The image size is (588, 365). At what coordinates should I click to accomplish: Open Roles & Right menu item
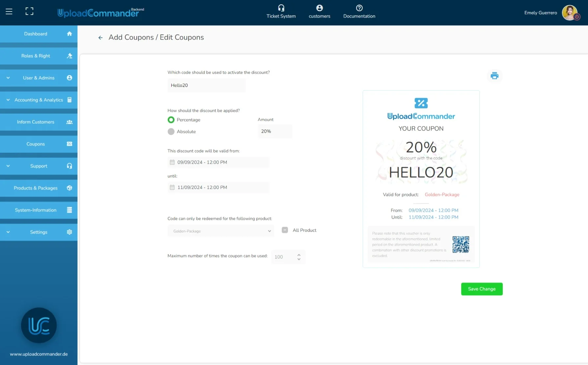pos(39,56)
